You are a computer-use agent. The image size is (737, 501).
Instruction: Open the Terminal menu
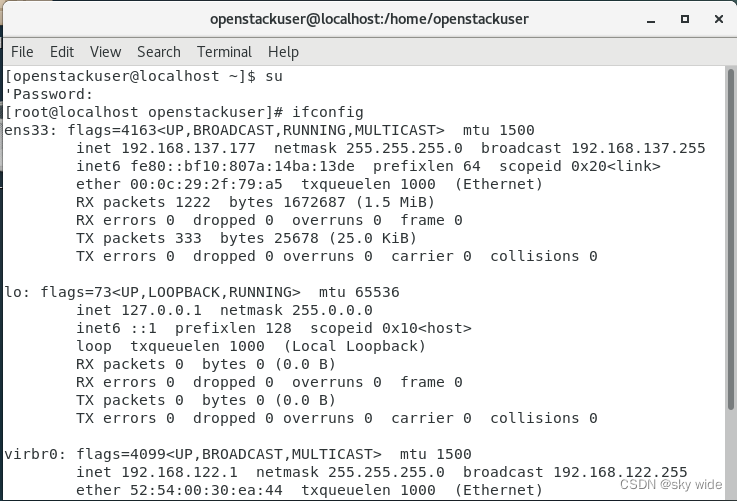(x=224, y=52)
